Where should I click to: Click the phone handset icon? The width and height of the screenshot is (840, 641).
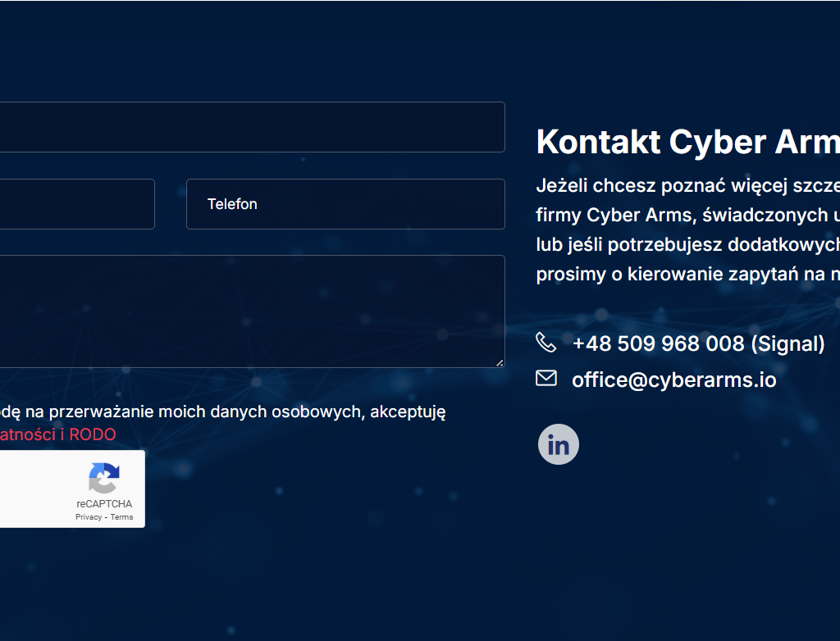point(546,342)
